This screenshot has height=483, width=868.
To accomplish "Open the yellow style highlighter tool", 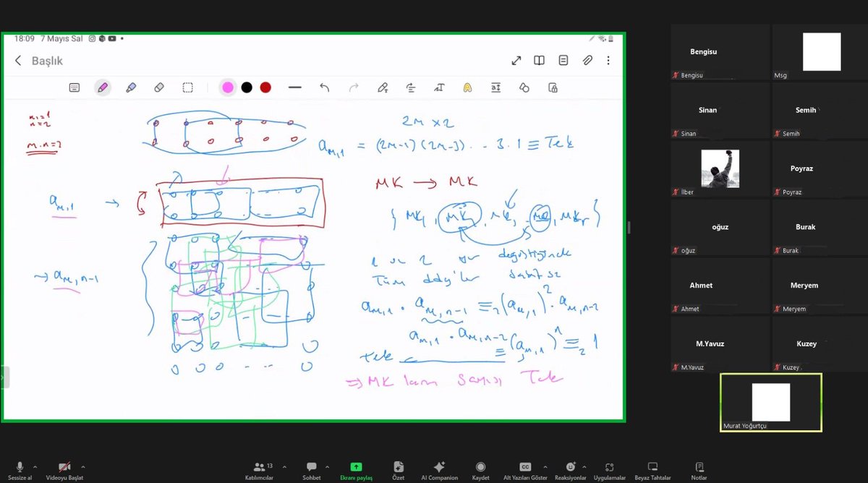I will (x=468, y=87).
